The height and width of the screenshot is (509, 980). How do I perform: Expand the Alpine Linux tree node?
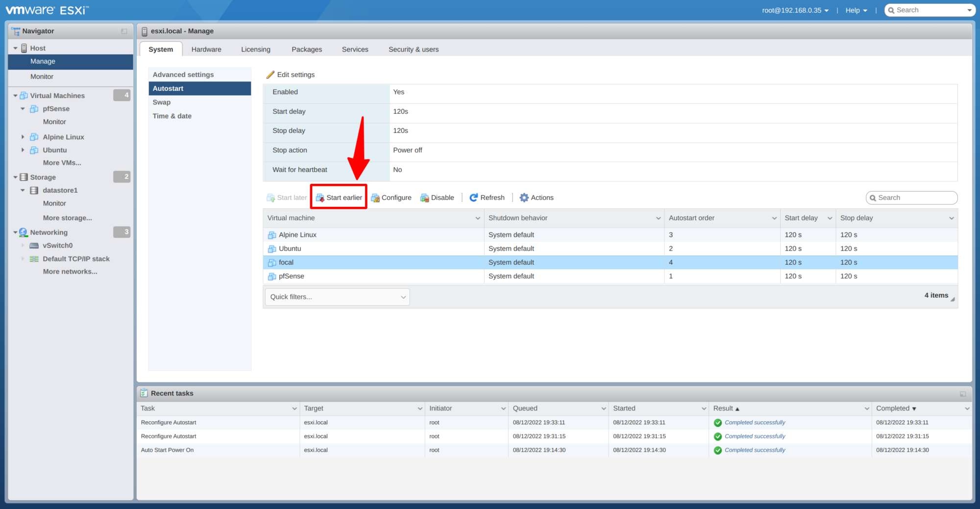coord(23,137)
